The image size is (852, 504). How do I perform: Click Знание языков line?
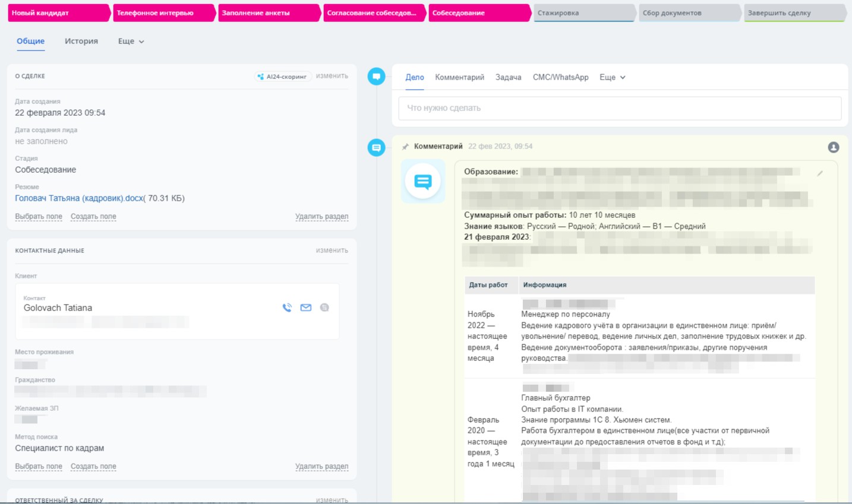tap(585, 226)
